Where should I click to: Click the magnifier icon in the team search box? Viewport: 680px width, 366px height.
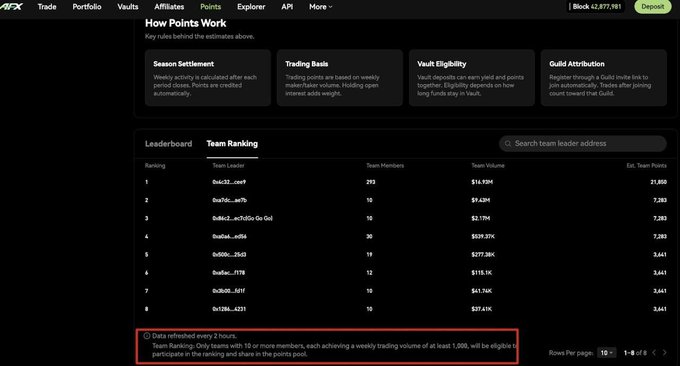(x=508, y=144)
